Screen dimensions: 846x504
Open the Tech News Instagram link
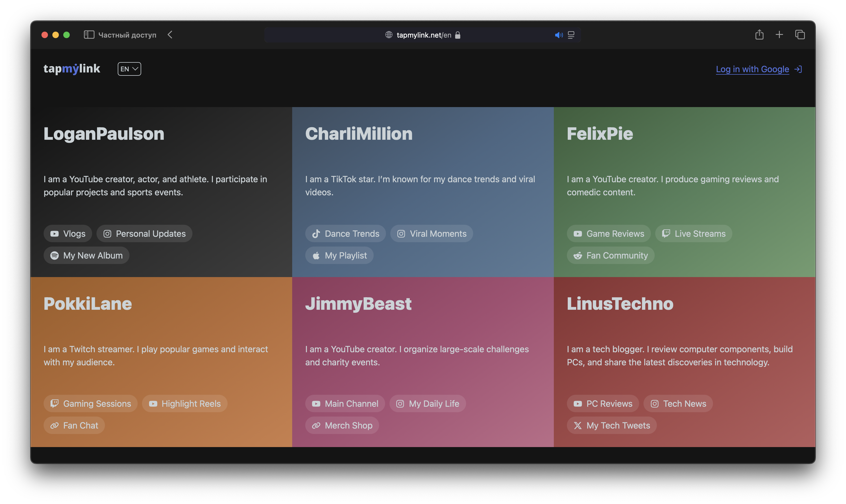(678, 403)
